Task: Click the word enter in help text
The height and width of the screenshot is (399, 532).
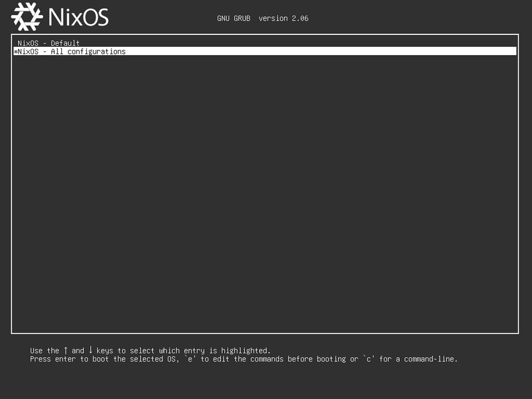Action: (x=65, y=360)
